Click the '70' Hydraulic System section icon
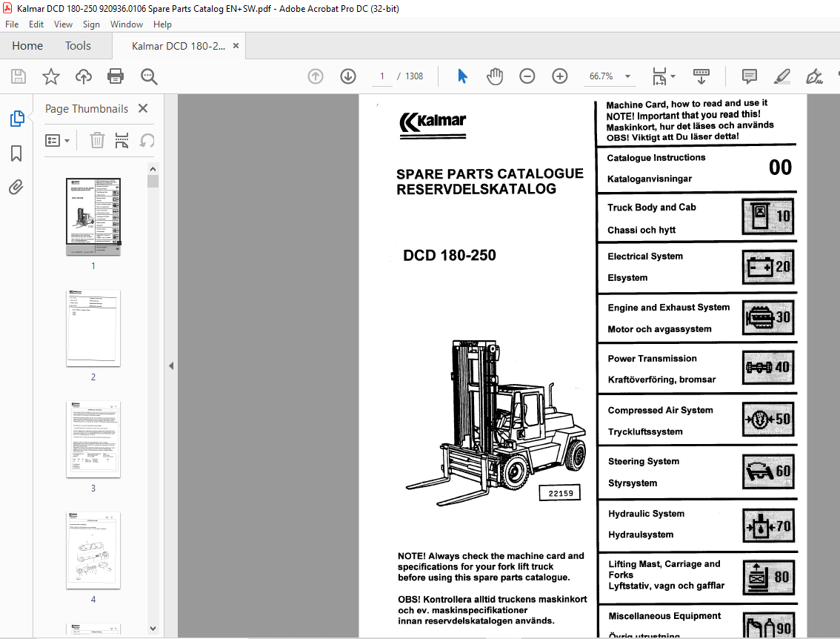Viewport: 840px width, 639px height. pyautogui.click(x=768, y=526)
